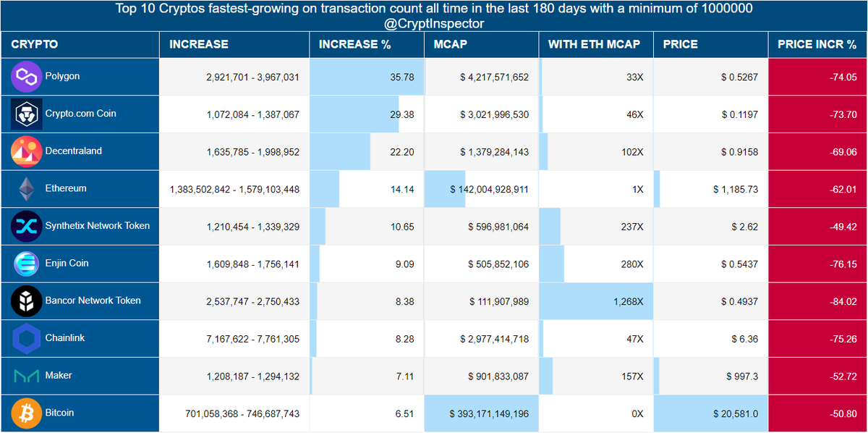This screenshot has width=868, height=433.
Task: Click the Chainlink hexagon logo icon
Action: [x=27, y=338]
